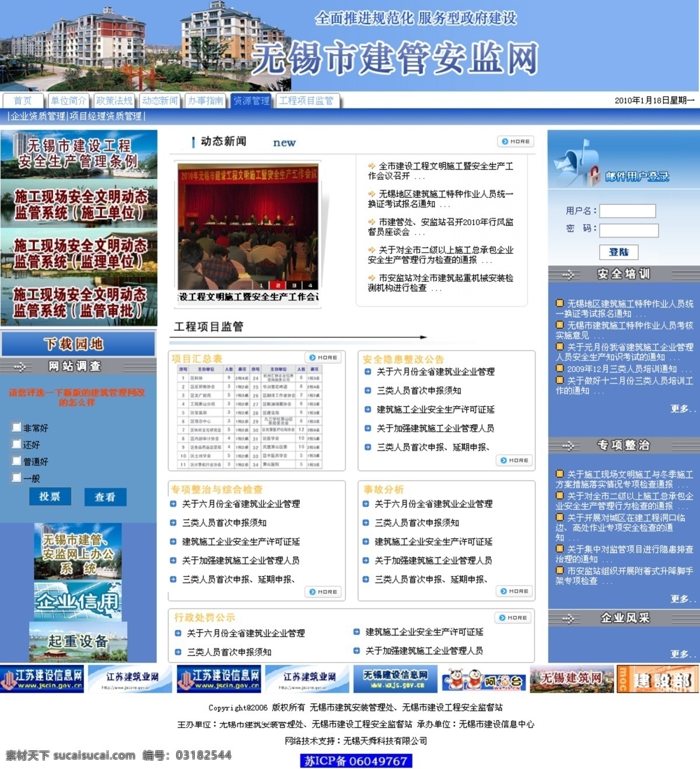Click the 用户名 input field
Viewport: 700px width, 769px height.
coord(628,211)
